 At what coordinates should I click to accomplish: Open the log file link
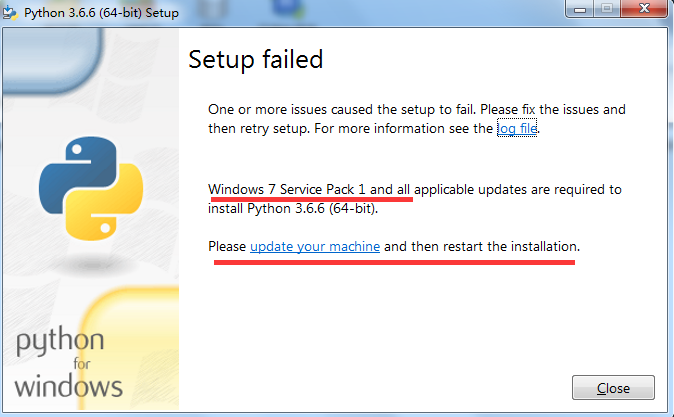pyautogui.click(x=517, y=128)
